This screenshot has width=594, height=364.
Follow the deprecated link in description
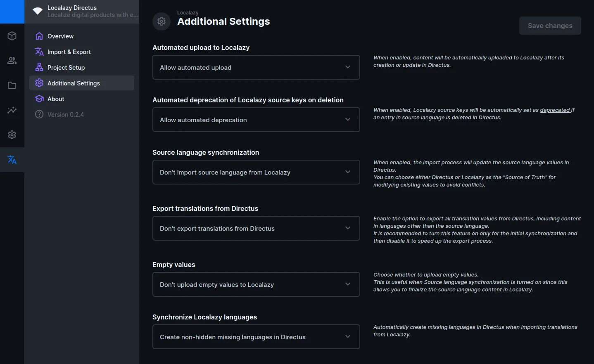(x=555, y=110)
